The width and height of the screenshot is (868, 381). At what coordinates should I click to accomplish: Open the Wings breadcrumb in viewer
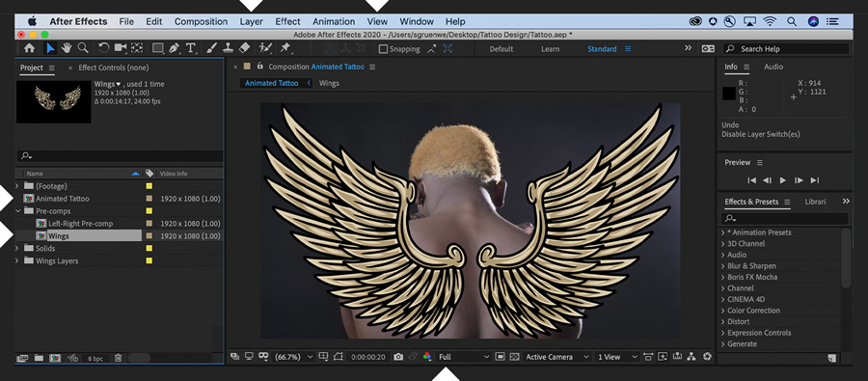329,83
